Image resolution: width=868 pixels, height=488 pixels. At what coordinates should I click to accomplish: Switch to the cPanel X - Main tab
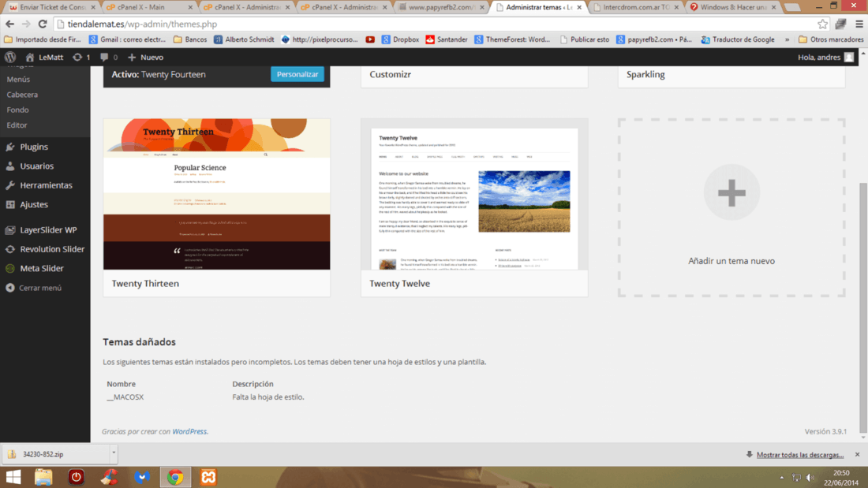tap(148, 7)
